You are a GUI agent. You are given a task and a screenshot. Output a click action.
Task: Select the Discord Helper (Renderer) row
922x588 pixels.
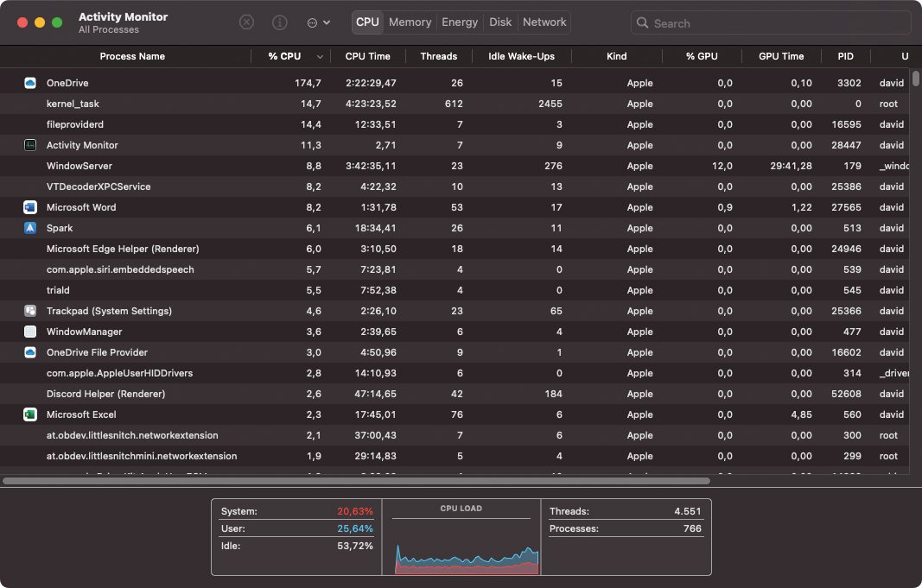click(455, 394)
